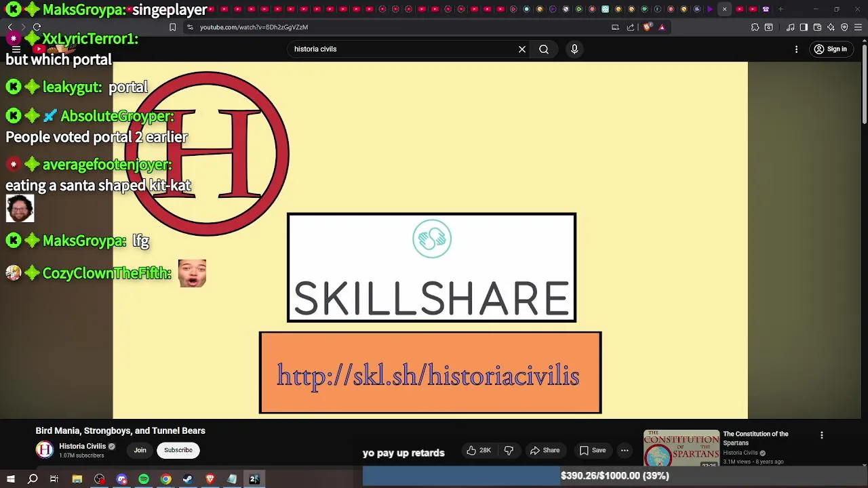Open options menu for the Spartans video
This screenshot has width=868, height=488.
pos(821,435)
